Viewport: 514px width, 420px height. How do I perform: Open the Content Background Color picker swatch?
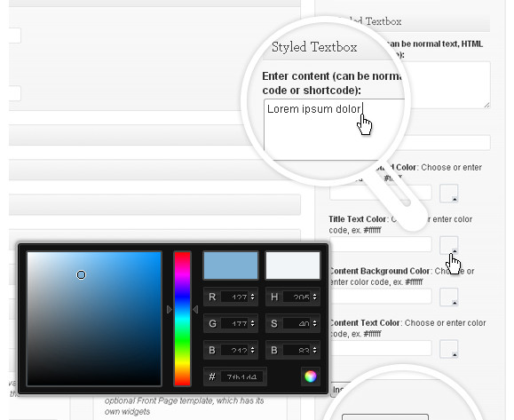[x=448, y=297]
